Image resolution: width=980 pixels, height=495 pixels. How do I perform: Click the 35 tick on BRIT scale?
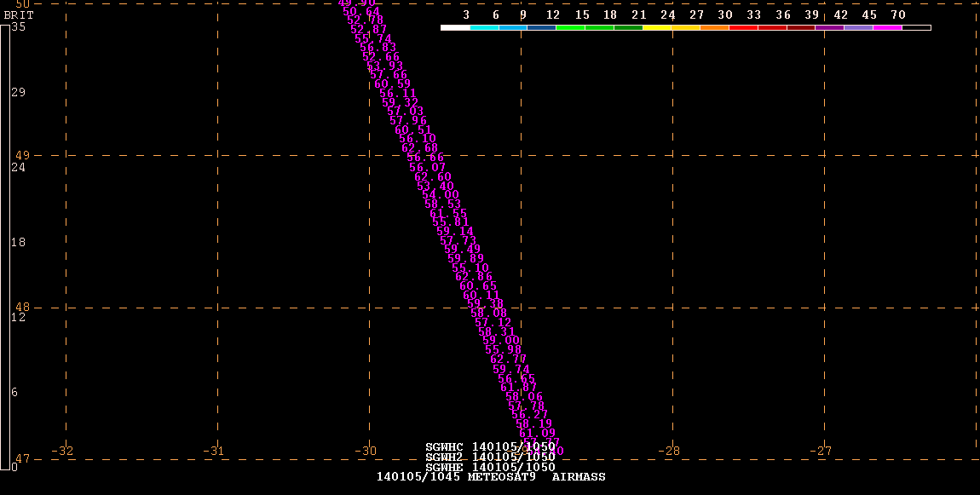(x=18, y=27)
